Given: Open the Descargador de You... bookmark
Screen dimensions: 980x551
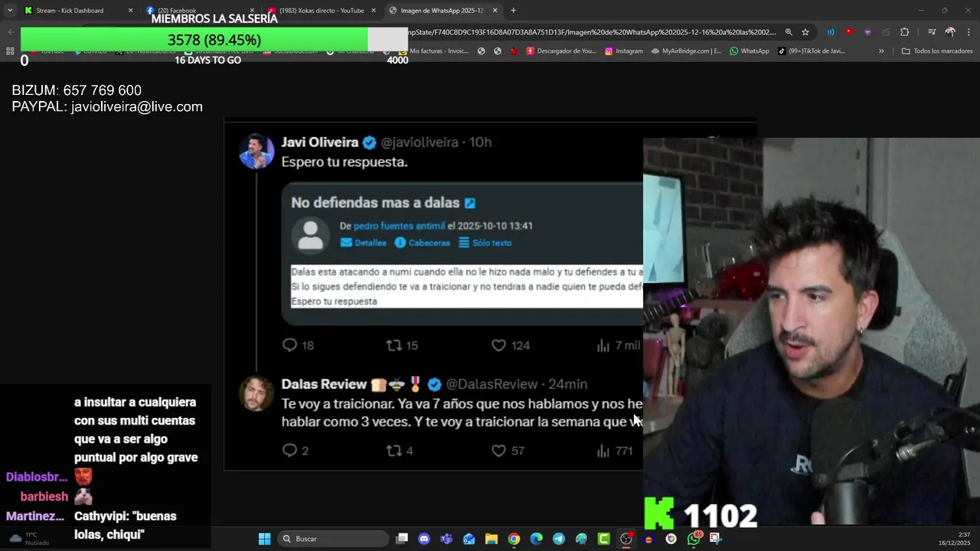Looking at the screenshot, I should (x=560, y=51).
